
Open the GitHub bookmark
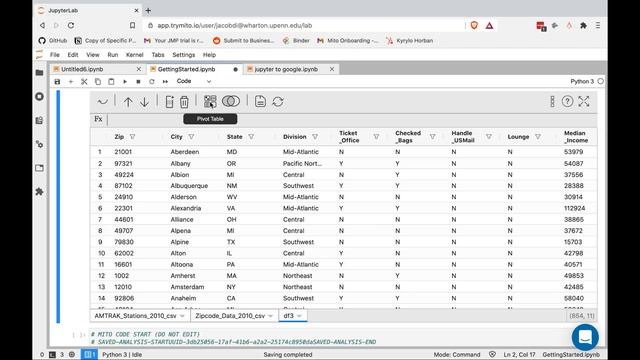pyautogui.click(x=53, y=40)
